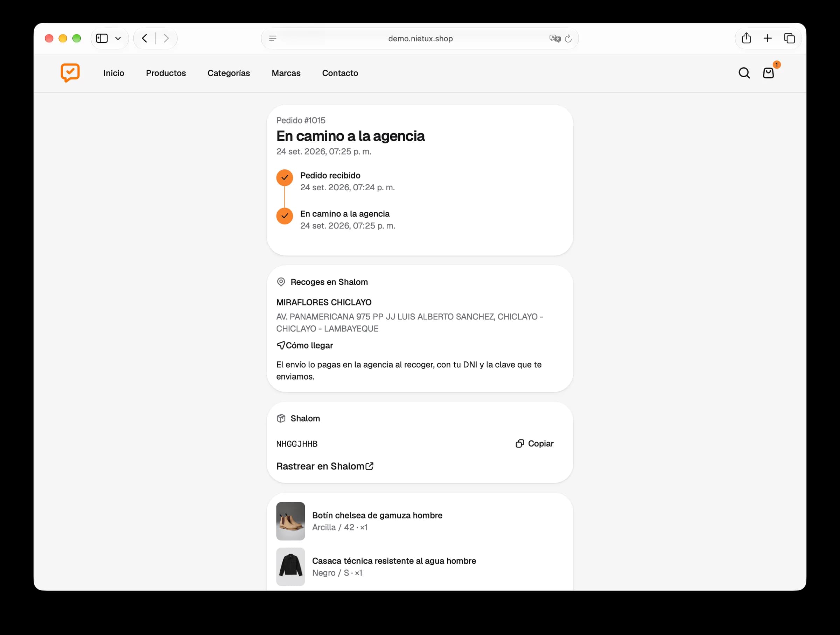Open Rastrear en Shalom link

pos(325,466)
